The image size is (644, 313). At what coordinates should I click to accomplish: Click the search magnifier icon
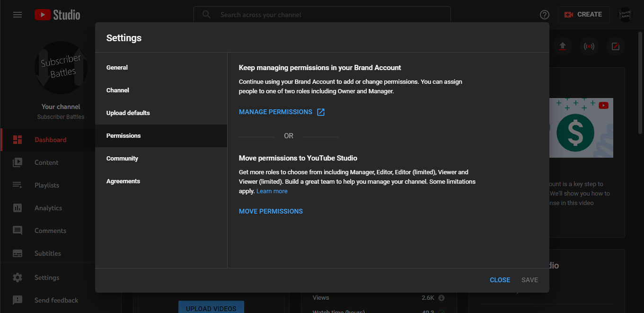[x=206, y=15]
